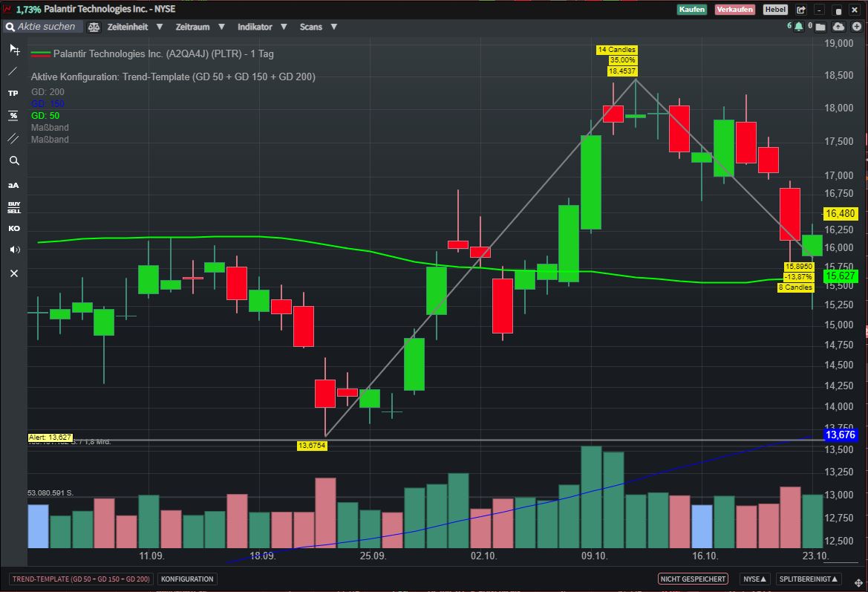Screen dimensions: 868x592
Task: Open the aA text annotation tool
Action: point(13,185)
